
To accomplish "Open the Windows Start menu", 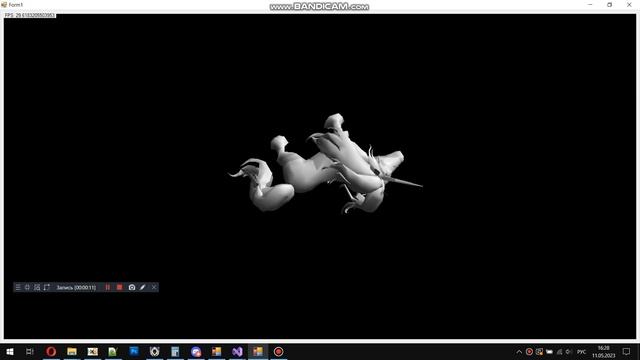I will click(x=10, y=351).
